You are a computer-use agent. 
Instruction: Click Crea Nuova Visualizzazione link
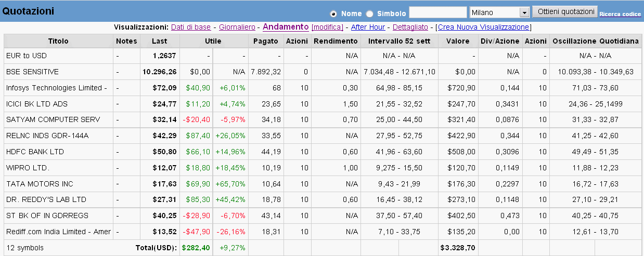click(484, 27)
